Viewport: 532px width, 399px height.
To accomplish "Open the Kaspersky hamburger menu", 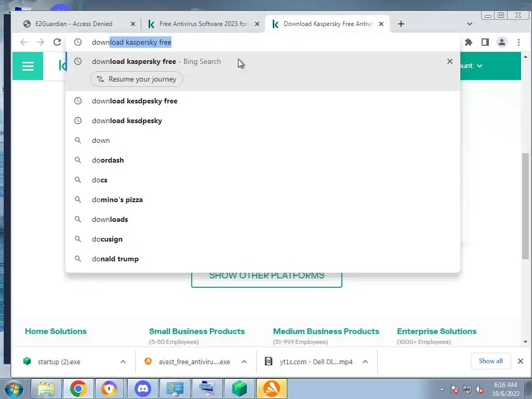I will pyautogui.click(x=28, y=66).
